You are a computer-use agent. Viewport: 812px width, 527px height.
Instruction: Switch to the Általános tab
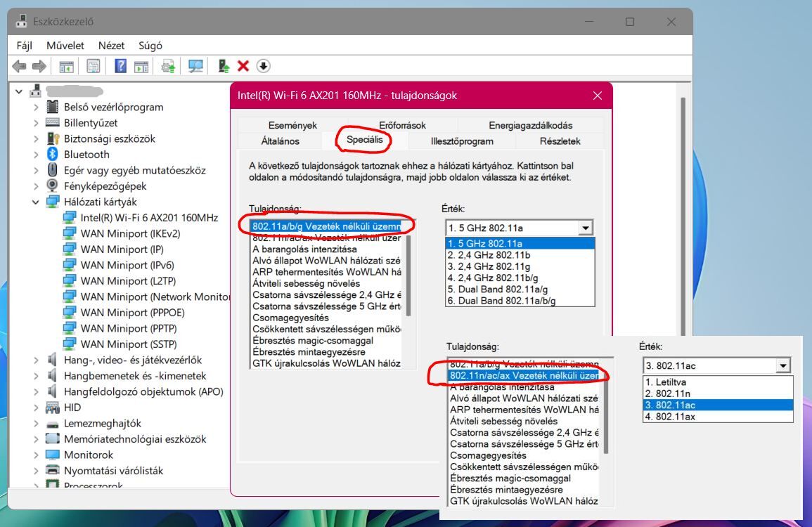coord(281,141)
